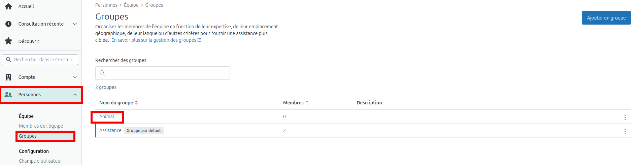Click the Compte building icon

click(x=8, y=77)
